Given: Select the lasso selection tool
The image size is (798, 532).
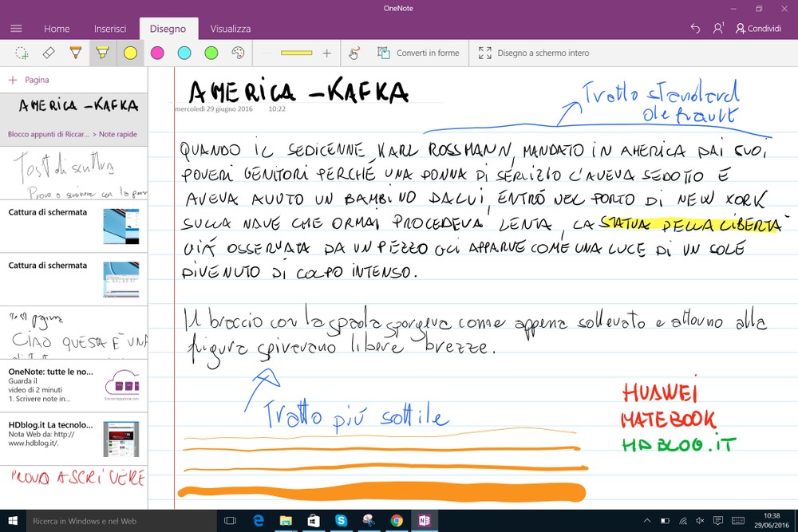Looking at the screenshot, I should click(22, 53).
